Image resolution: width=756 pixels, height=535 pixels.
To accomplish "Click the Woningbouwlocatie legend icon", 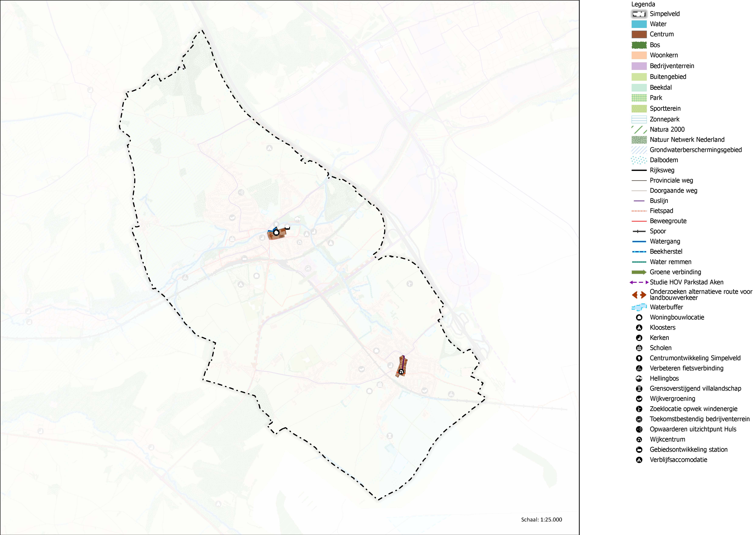I will (x=639, y=318).
